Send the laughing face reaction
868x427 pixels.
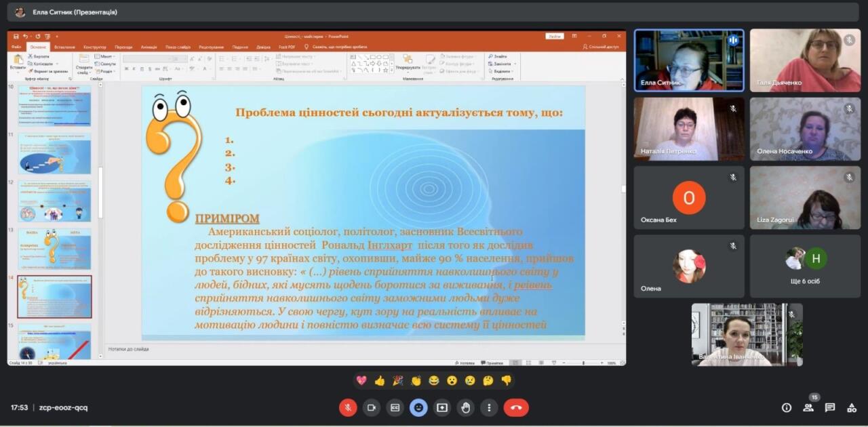tap(434, 381)
